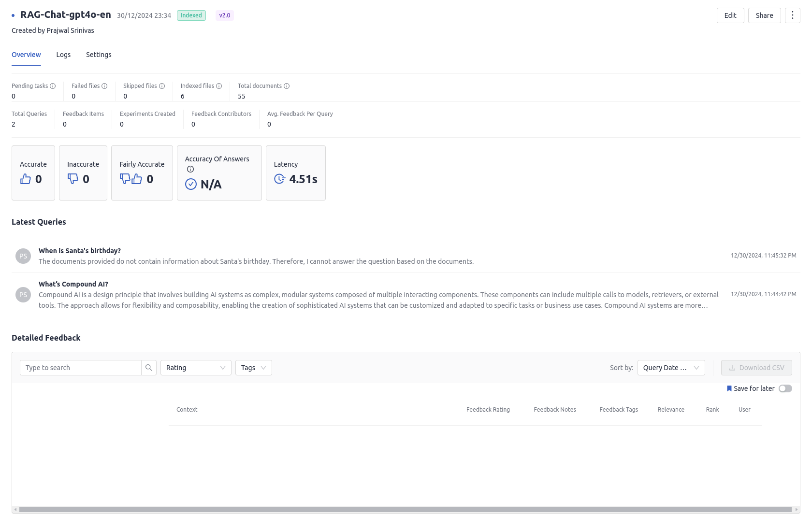Image resolution: width=812 pixels, height=531 pixels.
Task: Click the search magnifier icon
Action: point(149,368)
